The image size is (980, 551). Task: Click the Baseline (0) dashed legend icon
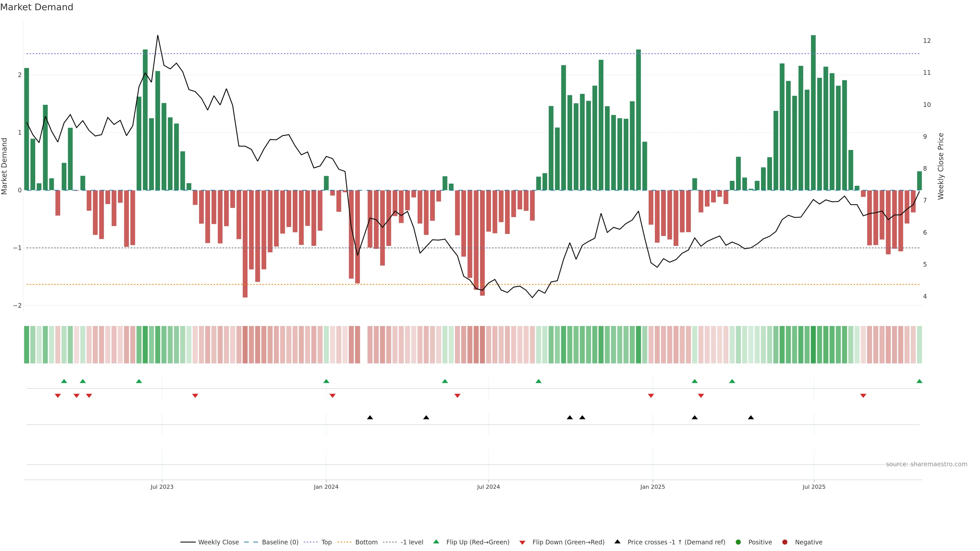[251, 542]
